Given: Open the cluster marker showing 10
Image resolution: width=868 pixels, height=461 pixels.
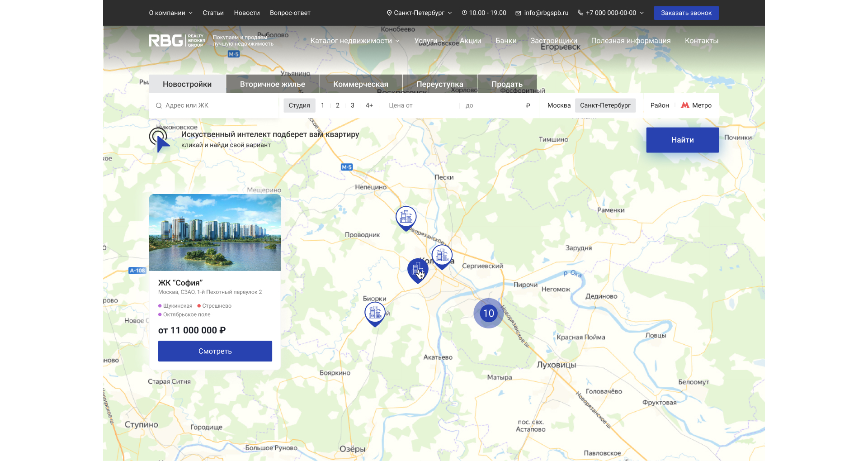Looking at the screenshot, I should tap(488, 313).
